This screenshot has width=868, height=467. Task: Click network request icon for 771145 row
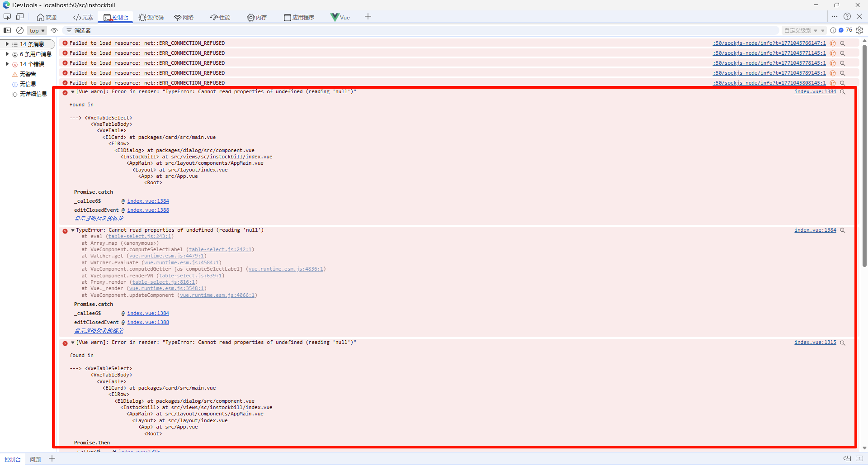point(833,53)
